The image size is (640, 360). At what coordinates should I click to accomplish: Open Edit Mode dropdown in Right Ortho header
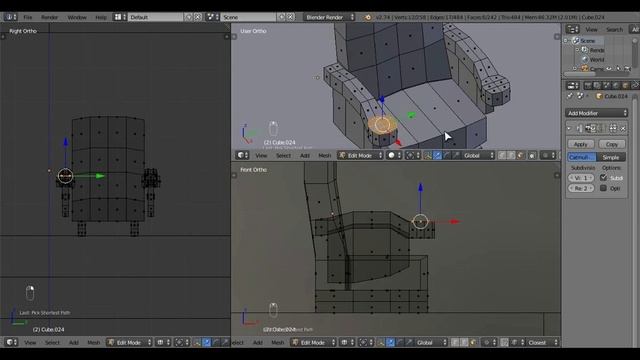[x=129, y=342]
